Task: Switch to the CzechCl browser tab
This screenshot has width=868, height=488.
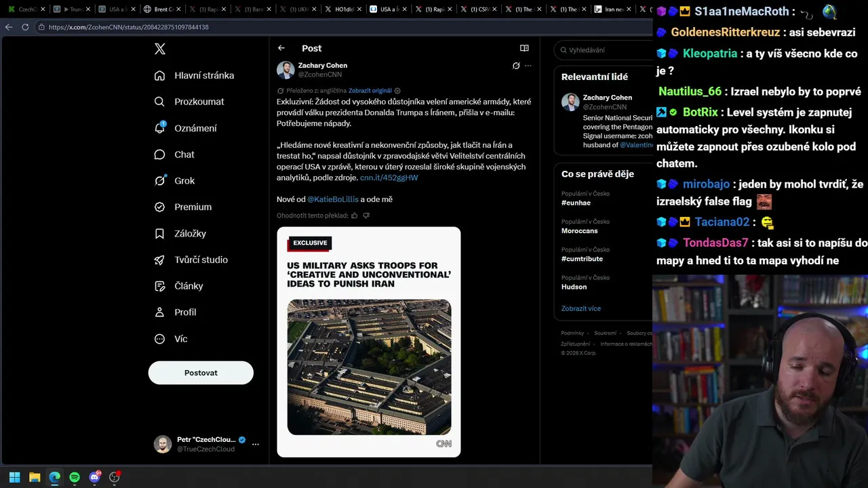Action: coord(26,9)
